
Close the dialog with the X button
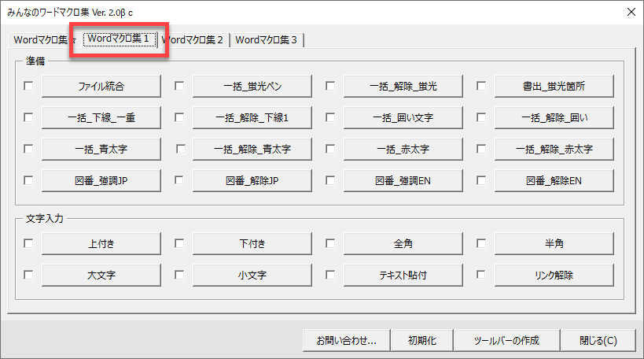click(x=629, y=10)
